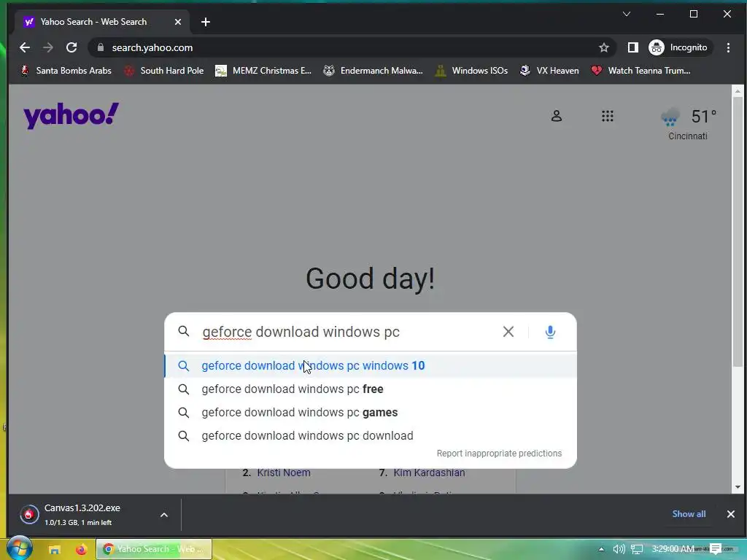Open File Explorer from the taskbar
Image resolution: width=747 pixels, height=560 pixels.
tap(55, 549)
